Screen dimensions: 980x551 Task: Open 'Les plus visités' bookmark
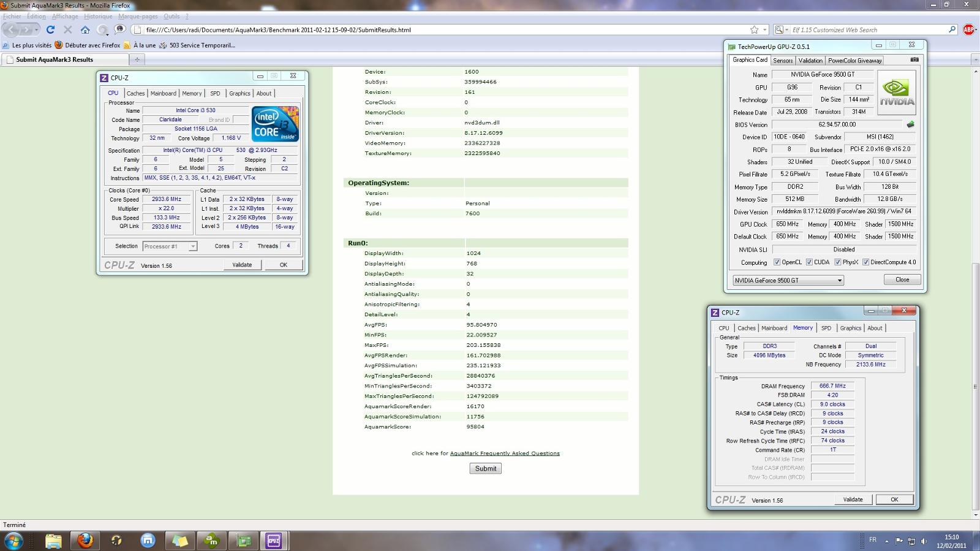(x=28, y=45)
